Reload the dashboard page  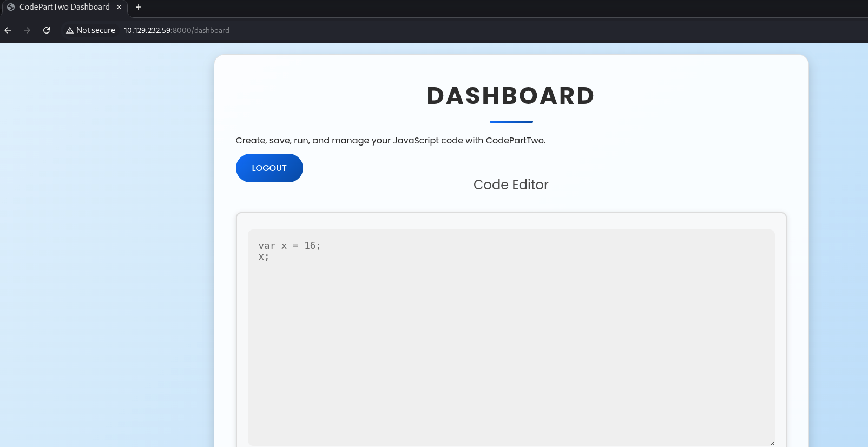coord(47,30)
